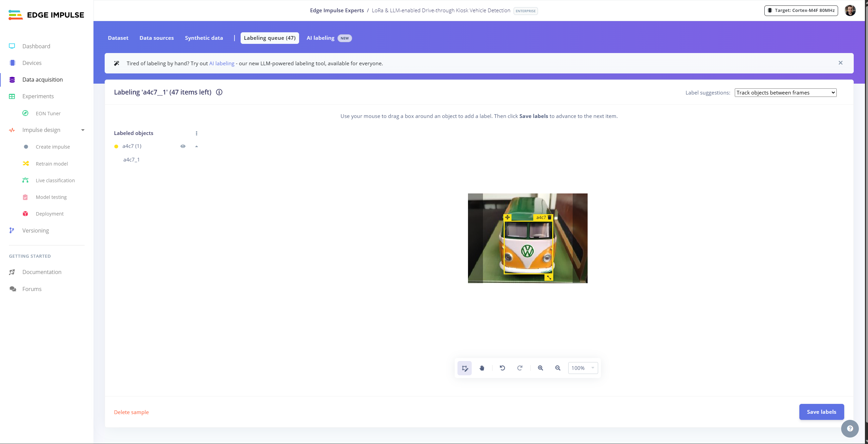Screen dimensions: 868x444
Task: Select the pan hand tool
Action: coord(482,368)
